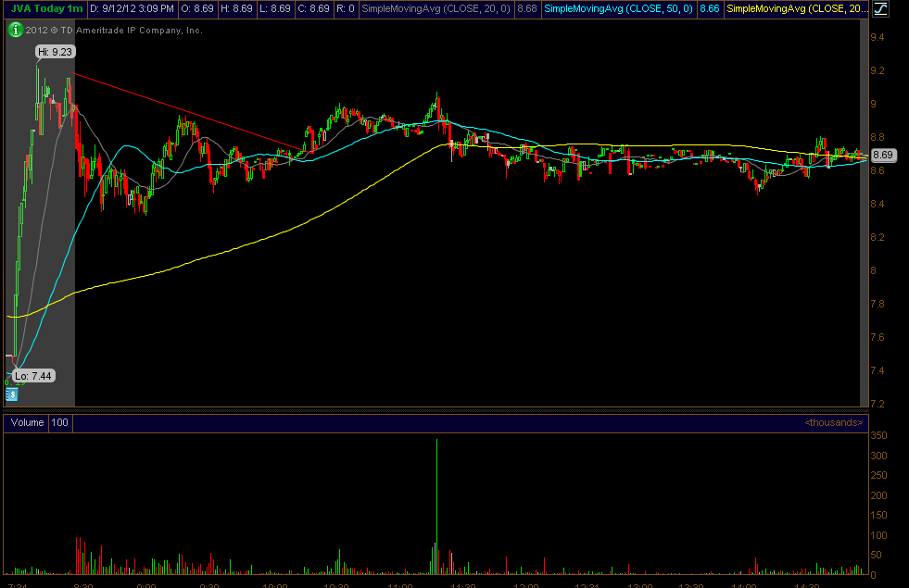
Task: Open the chart style icon at top right
Action: [882, 9]
